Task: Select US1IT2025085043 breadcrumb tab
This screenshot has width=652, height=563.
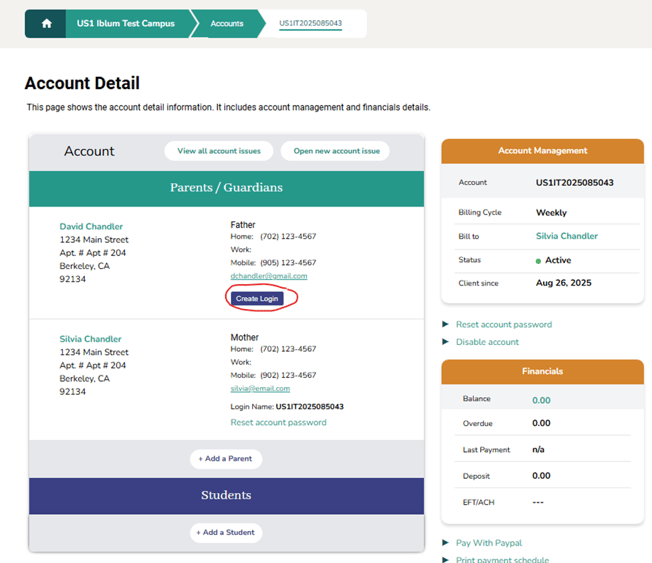Action: tap(310, 24)
